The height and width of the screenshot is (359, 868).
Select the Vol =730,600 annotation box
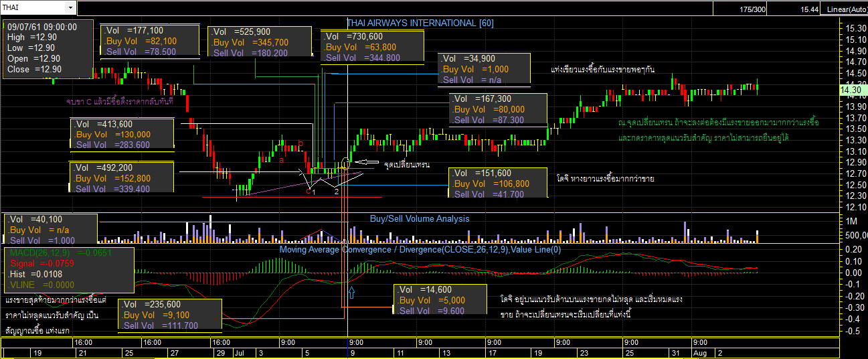371,46
